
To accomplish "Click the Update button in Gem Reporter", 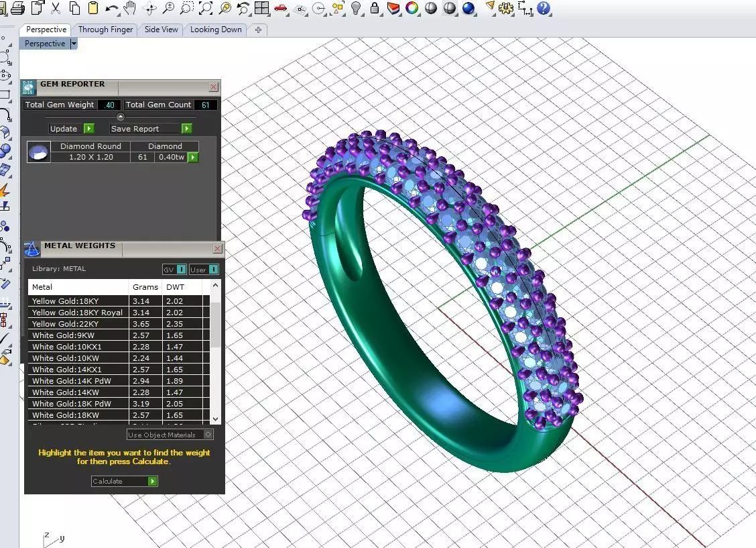I will click(x=72, y=129).
